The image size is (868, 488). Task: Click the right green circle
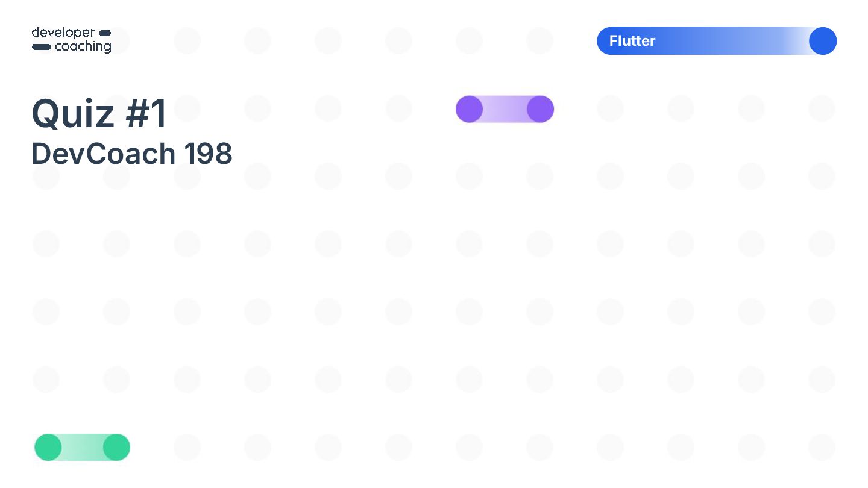(x=116, y=448)
